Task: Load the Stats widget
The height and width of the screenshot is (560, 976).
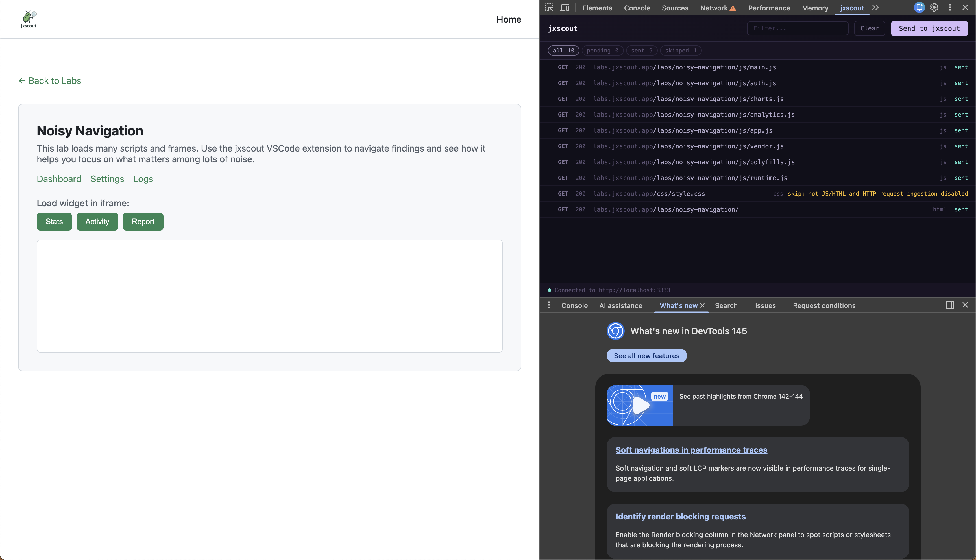Action: (x=54, y=222)
